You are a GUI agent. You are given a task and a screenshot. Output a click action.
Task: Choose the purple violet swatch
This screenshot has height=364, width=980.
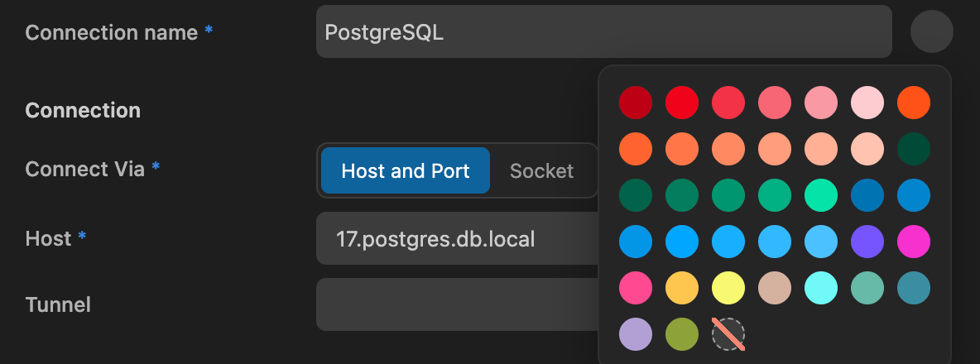click(867, 242)
